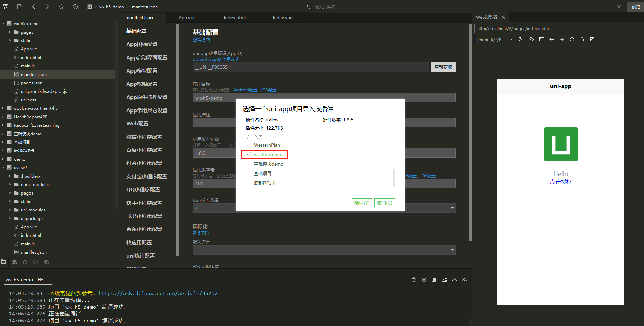Click the save icon in top toolbar
The width and height of the screenshot is (644, 326).
point(20,7)
